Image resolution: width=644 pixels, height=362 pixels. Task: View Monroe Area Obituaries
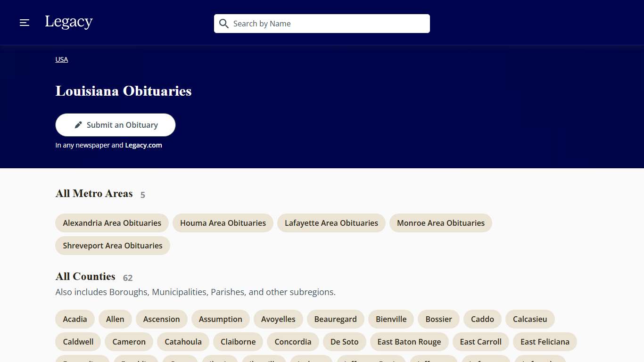tap(441, 223)
